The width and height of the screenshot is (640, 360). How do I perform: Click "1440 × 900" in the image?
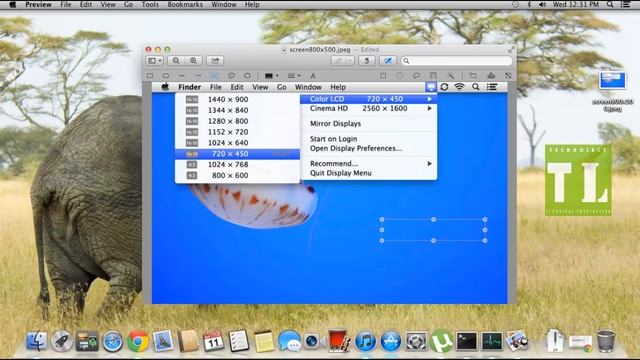pos(228,99)
